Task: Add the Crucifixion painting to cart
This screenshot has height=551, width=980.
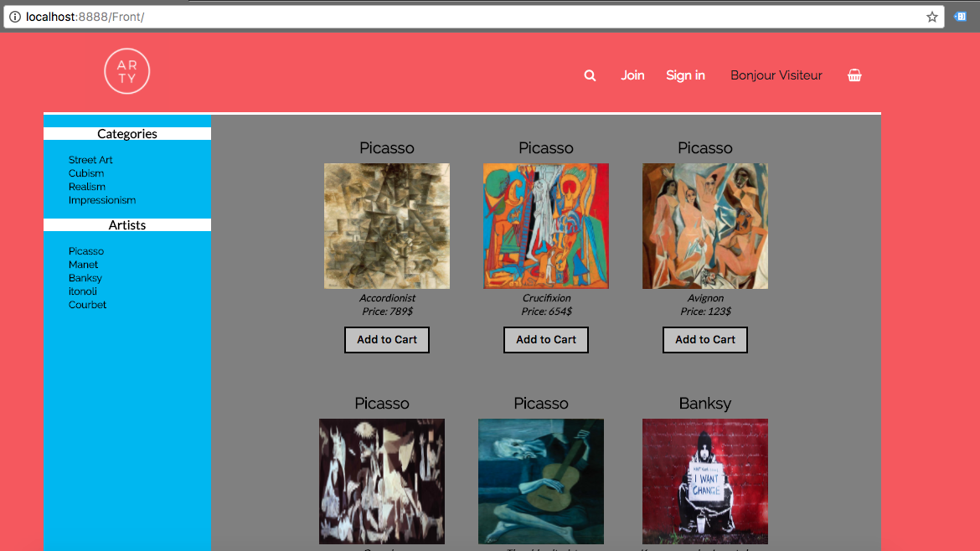Action: 545,340
